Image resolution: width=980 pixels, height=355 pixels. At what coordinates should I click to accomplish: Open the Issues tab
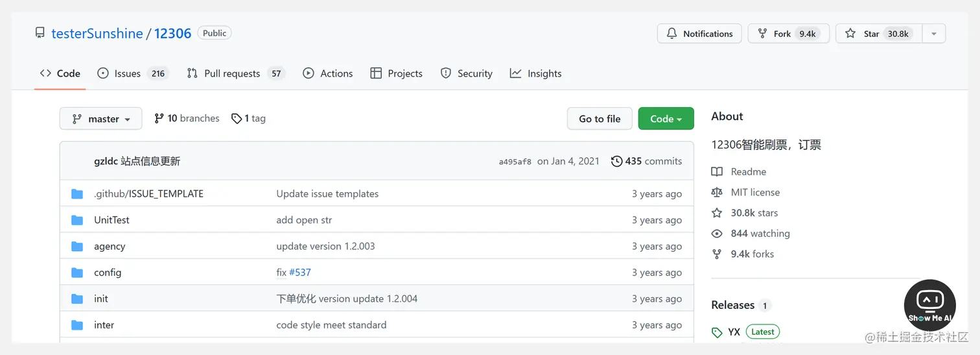pyautogui.click(x=127, y=73)
